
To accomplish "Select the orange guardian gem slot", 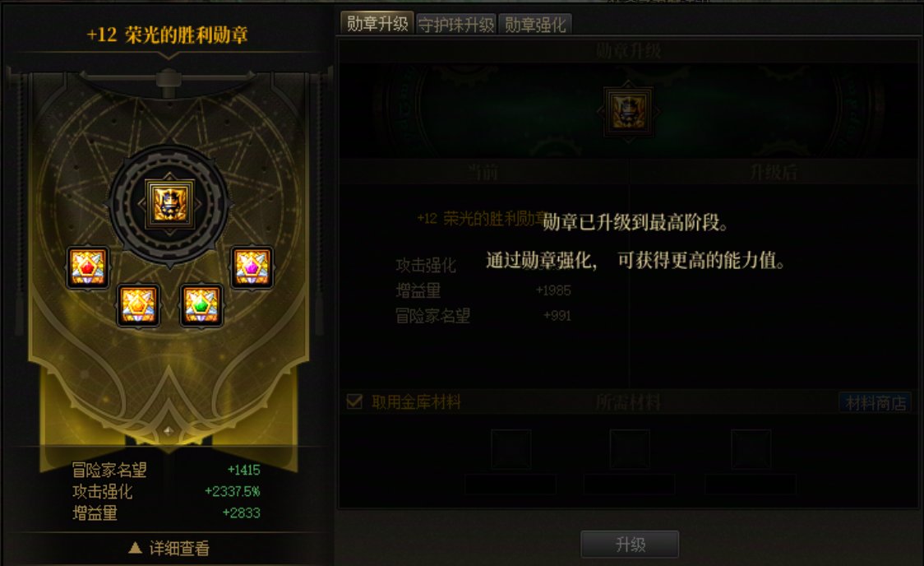I will (x=138, y=305).
